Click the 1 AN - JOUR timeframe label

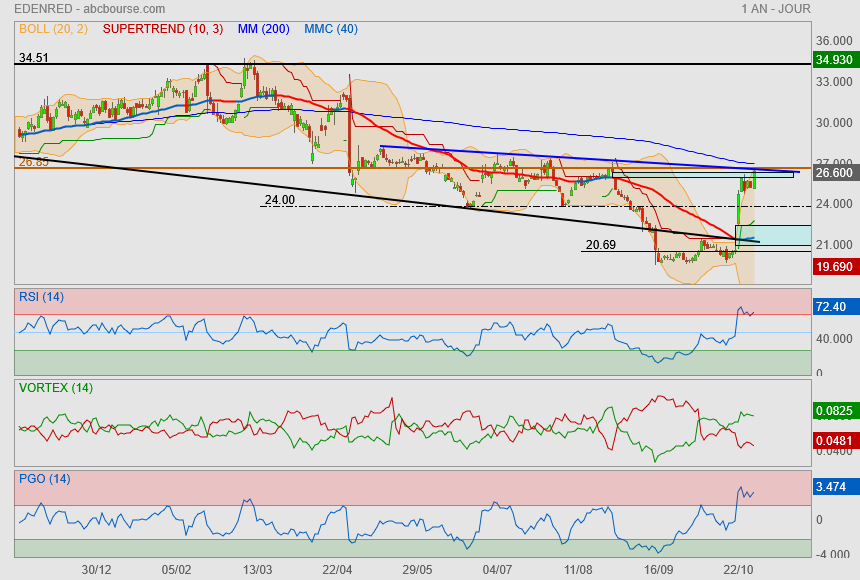pyautogui.click(x=776, y=9)
